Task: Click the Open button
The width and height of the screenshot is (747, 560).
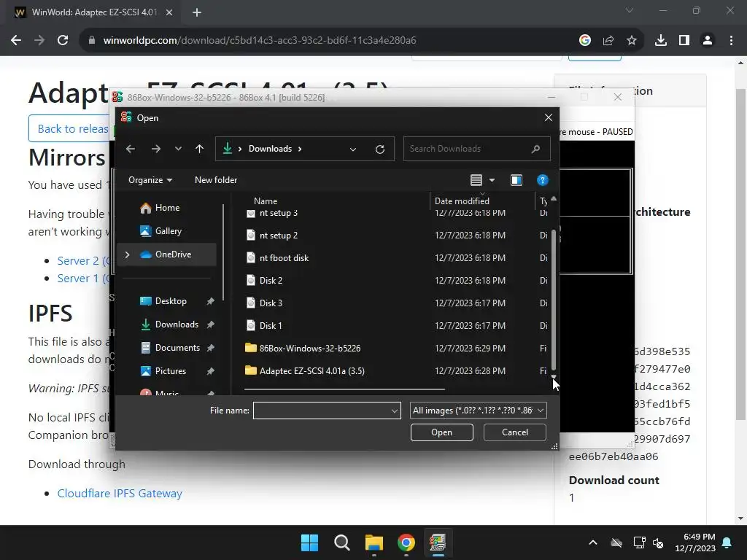Action: click(x=441, y=432)
